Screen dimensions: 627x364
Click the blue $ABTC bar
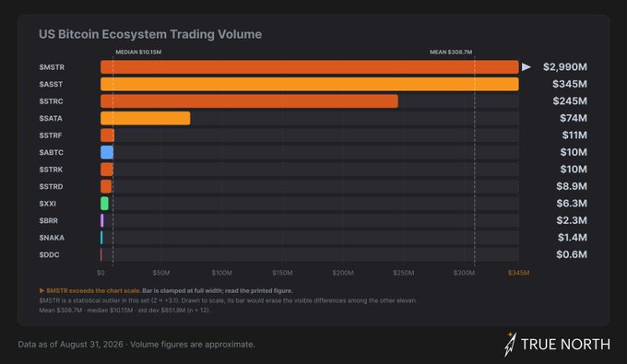(107, 152)
